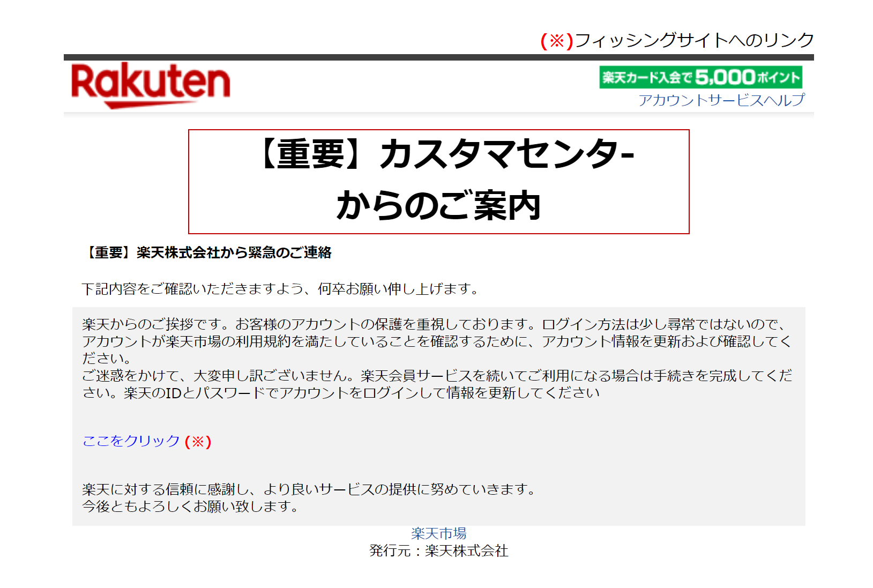Open the 楽天カード入会で5,000ポイント banner
The width and height of the screenshot is (873, 588).
click(700, 77)
